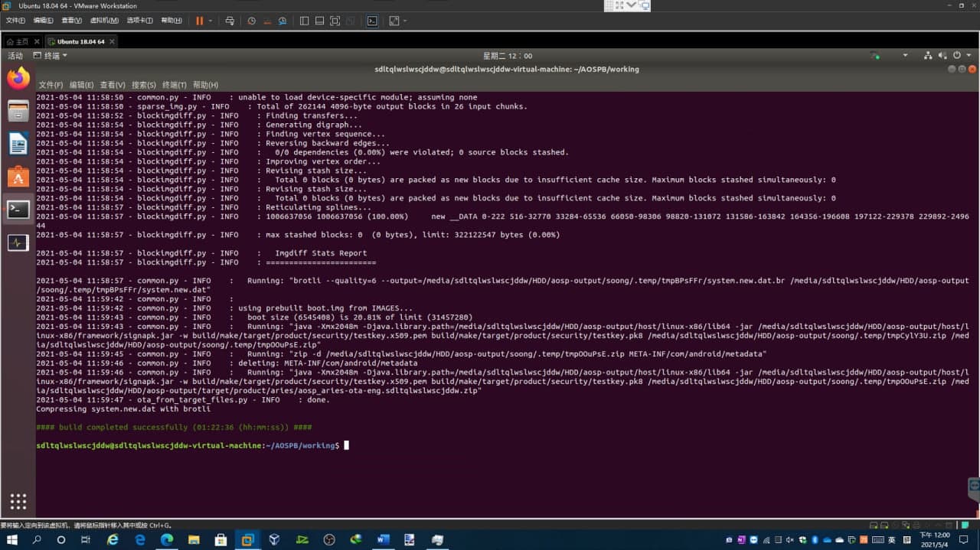Image resolution: width=980 pixels, height=550 pixels.
Task: Click the Ubuntu clock 星期二 12:00
Action: [508, 56]
